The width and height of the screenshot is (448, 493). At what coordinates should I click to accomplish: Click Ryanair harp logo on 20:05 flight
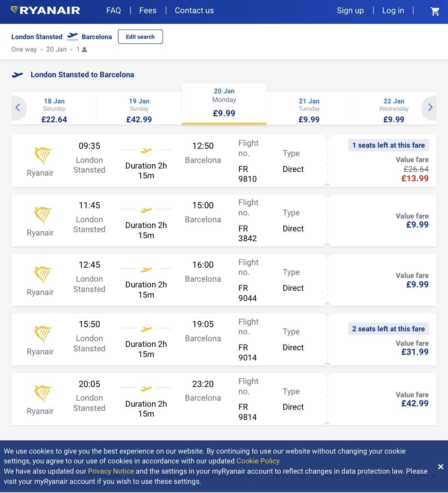42,394
